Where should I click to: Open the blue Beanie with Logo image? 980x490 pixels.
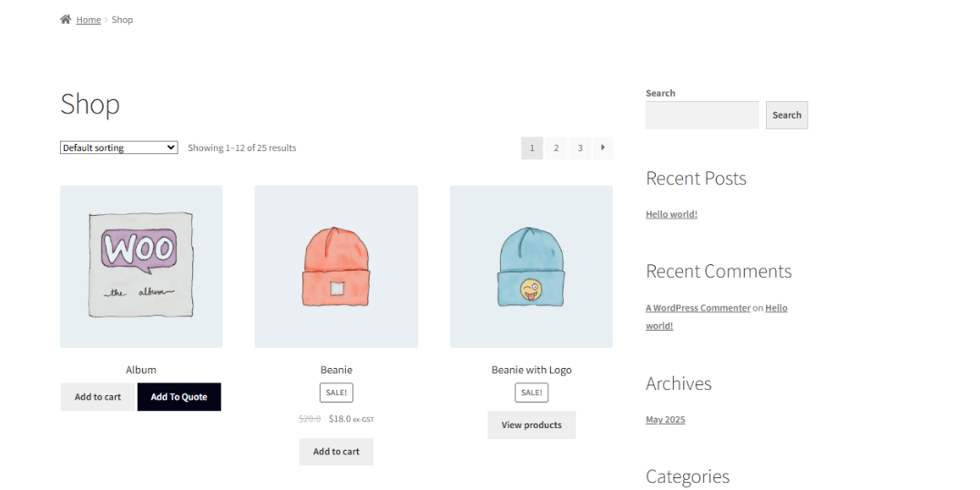pos(531,266)
